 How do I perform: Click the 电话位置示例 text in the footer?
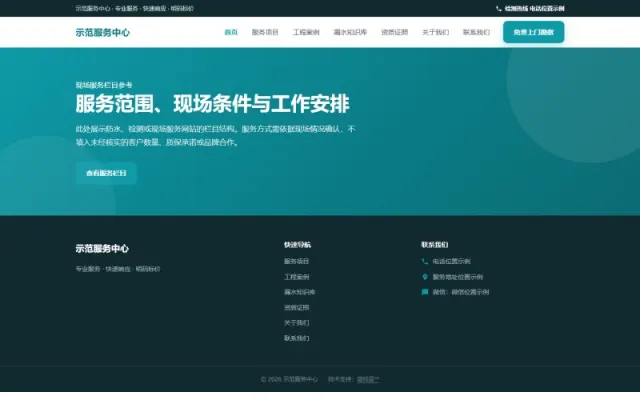tap(451, 261)
